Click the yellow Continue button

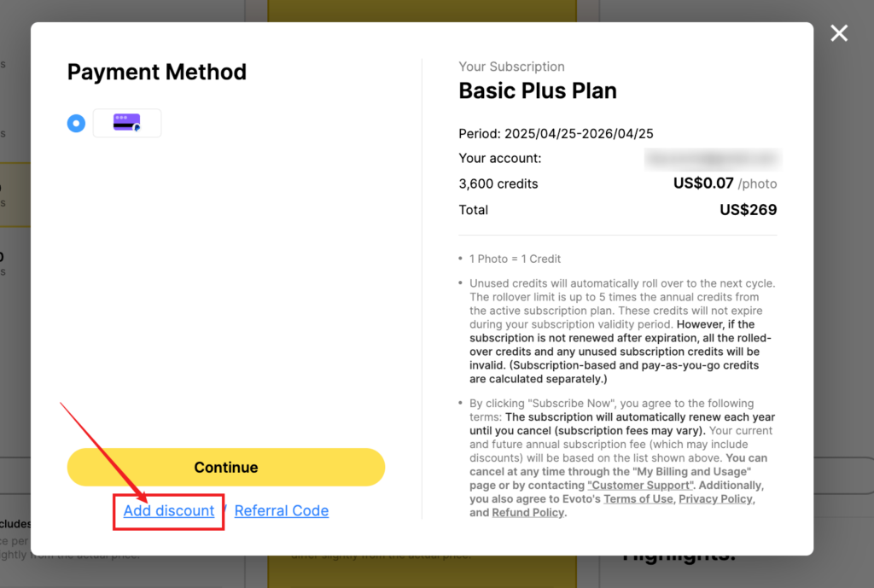[225, 467]
